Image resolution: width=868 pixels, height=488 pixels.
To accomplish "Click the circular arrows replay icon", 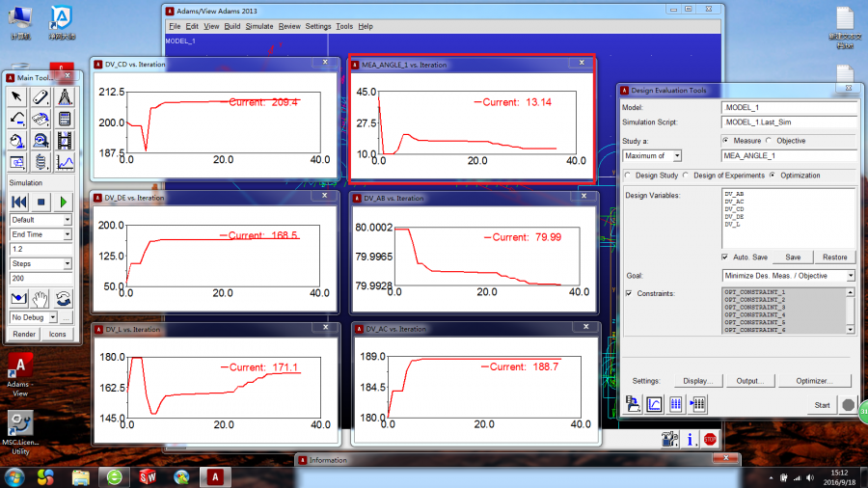I will pos(63,299).
